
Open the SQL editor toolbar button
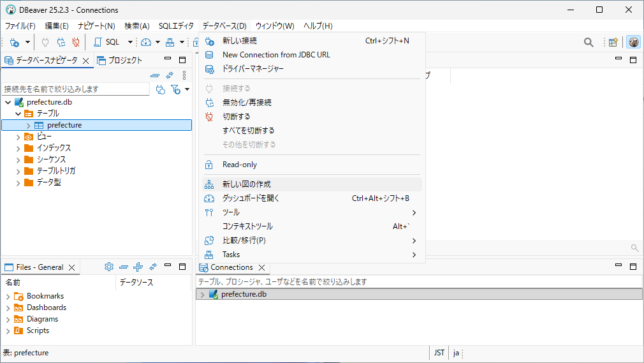[x=106, y=42]
